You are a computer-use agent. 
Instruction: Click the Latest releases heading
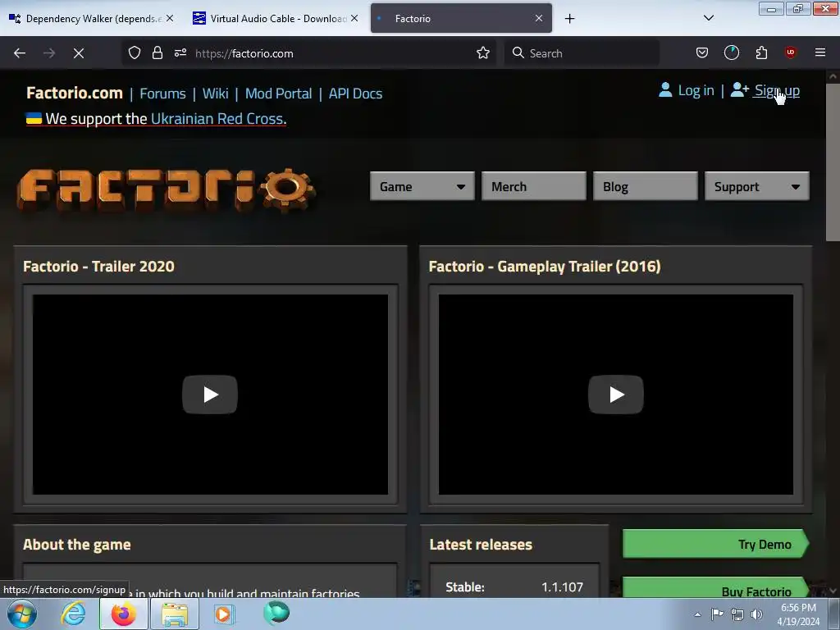point(481,545)
